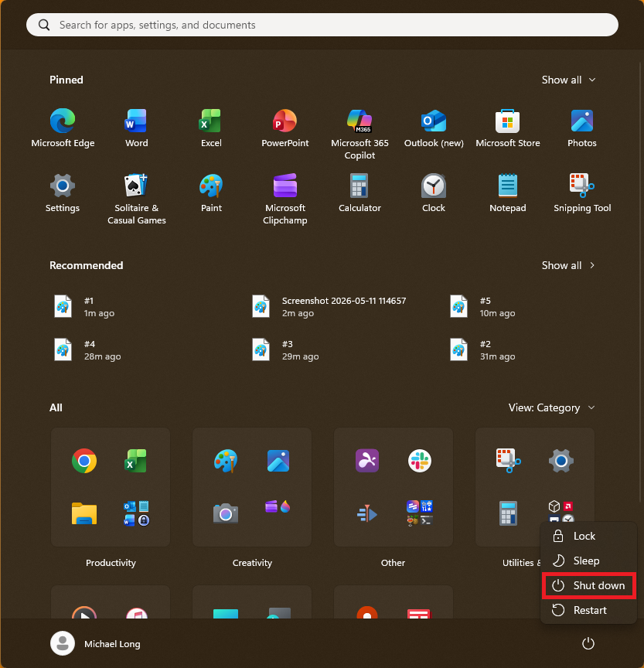
Task: Open Calculator in Utilities category
Action: pyautogui.click(x=509, y=513)
